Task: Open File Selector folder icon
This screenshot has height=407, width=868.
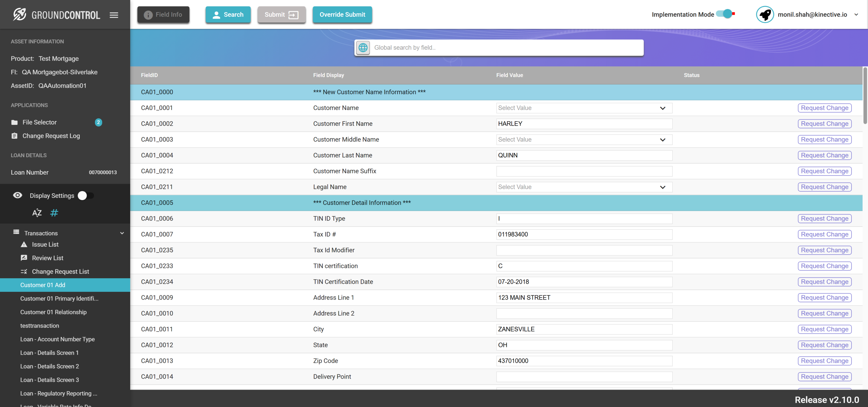Action: point(15,122)
